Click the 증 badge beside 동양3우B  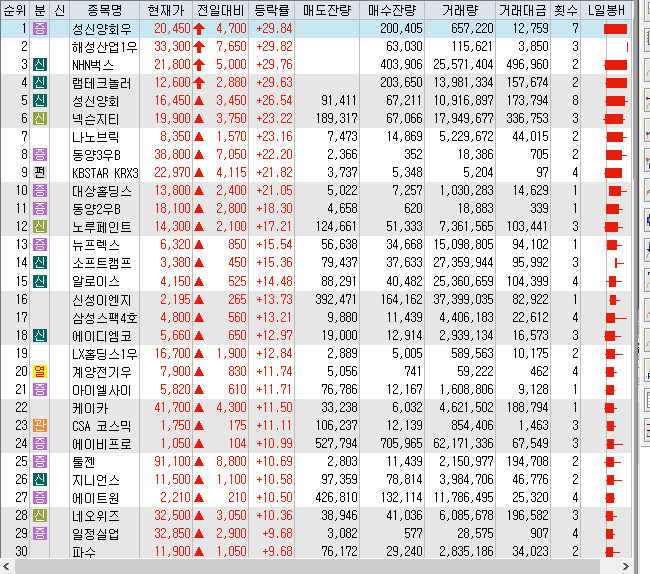(x=40, y=155)
